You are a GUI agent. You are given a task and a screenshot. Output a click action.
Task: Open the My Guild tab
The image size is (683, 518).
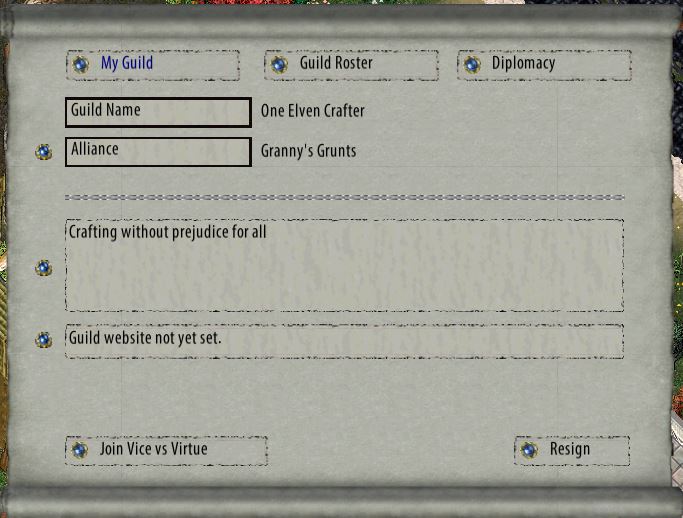tap(153, 65)
